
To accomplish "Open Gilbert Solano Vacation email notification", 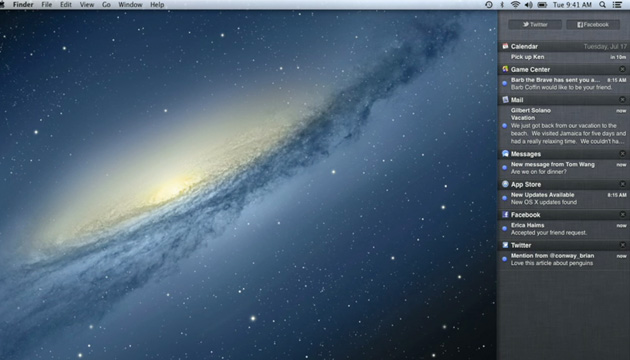I will click(x=564, y=126).
